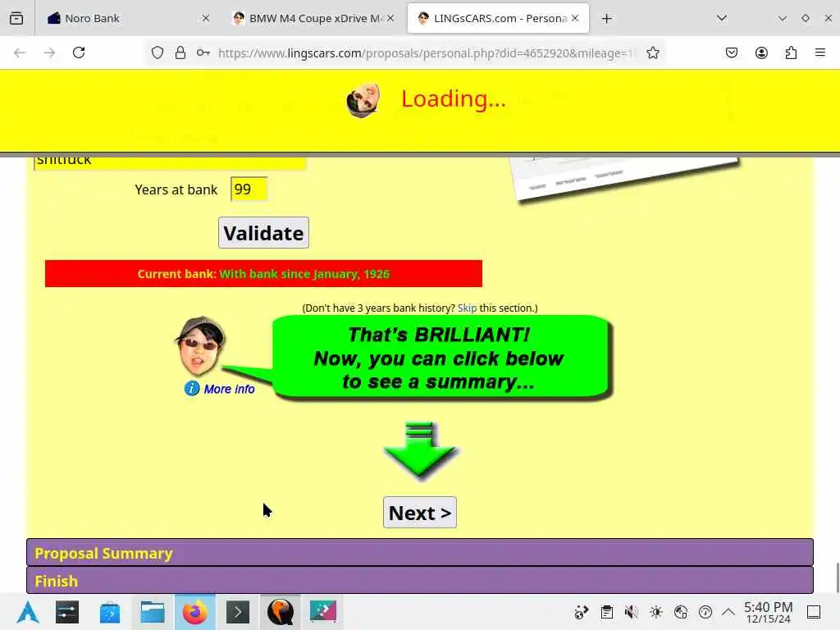Open the file manager from the taskbar
This screenshot has height=630, width=840.
tap(152, 612)
